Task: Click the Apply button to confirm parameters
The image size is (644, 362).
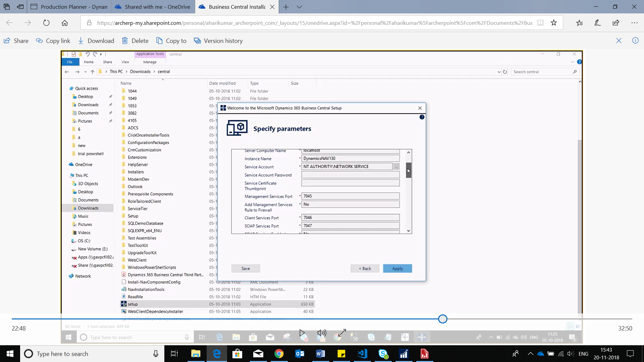Action: tap(397, 268)
